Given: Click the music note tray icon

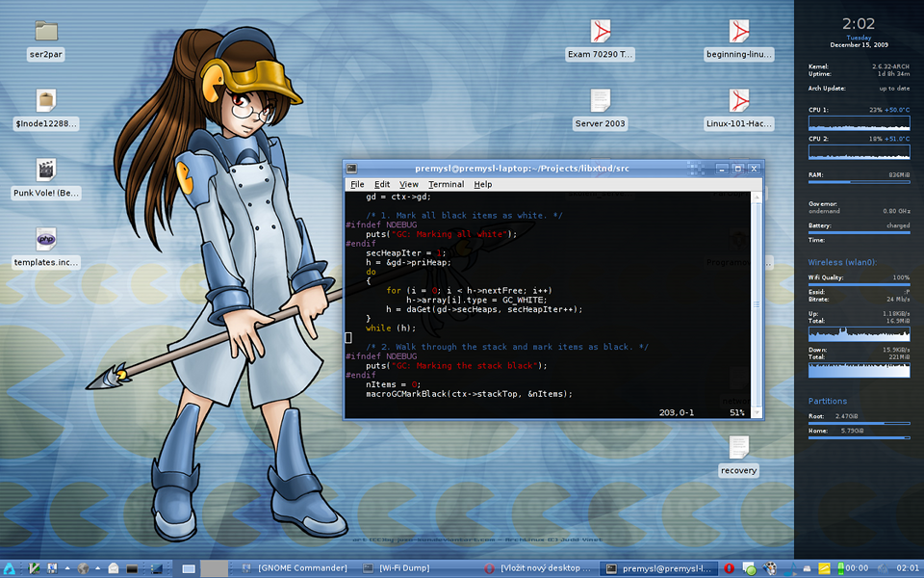Looking at the screenshot, I should [790, 568].
